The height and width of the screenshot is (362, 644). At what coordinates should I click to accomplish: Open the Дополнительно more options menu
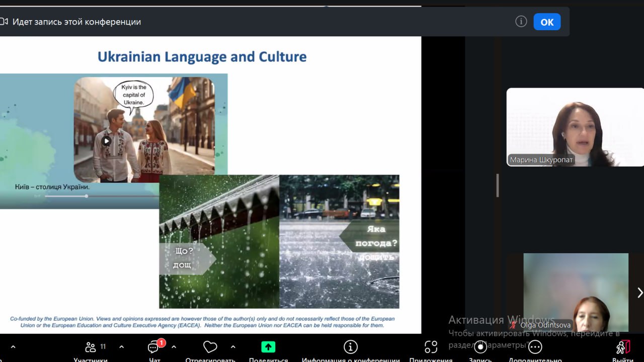point(535,347)
